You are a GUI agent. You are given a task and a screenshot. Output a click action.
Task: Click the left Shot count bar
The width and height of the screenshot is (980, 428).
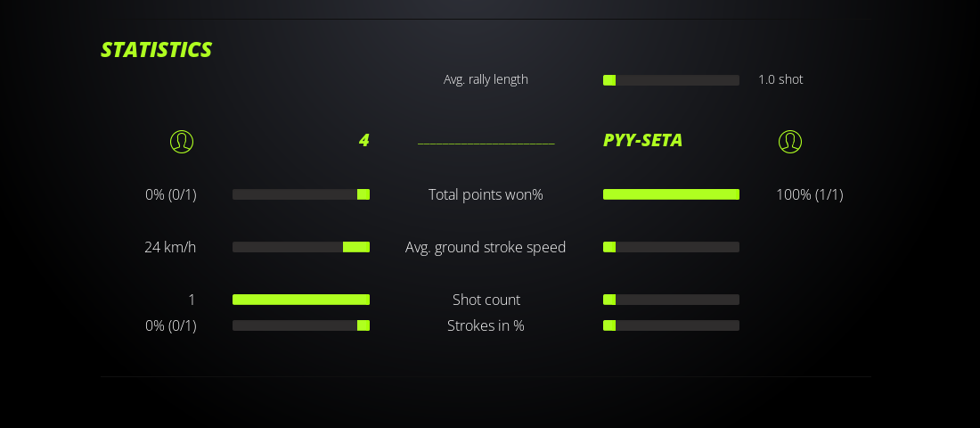(x=301, y=300)
